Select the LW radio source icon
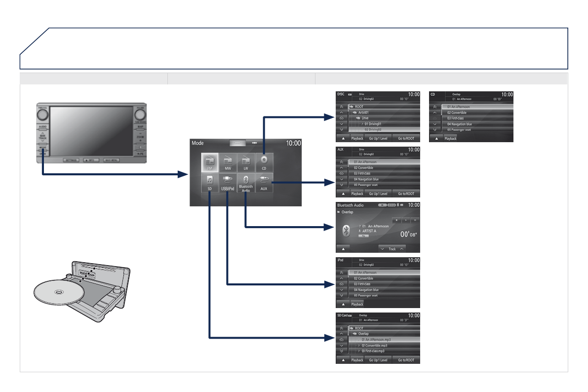 pos(245,162)
